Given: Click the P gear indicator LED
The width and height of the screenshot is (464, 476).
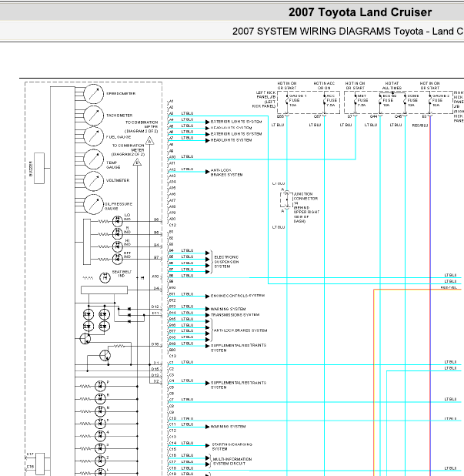Looking at the screenshot, I should click(100, 386).
